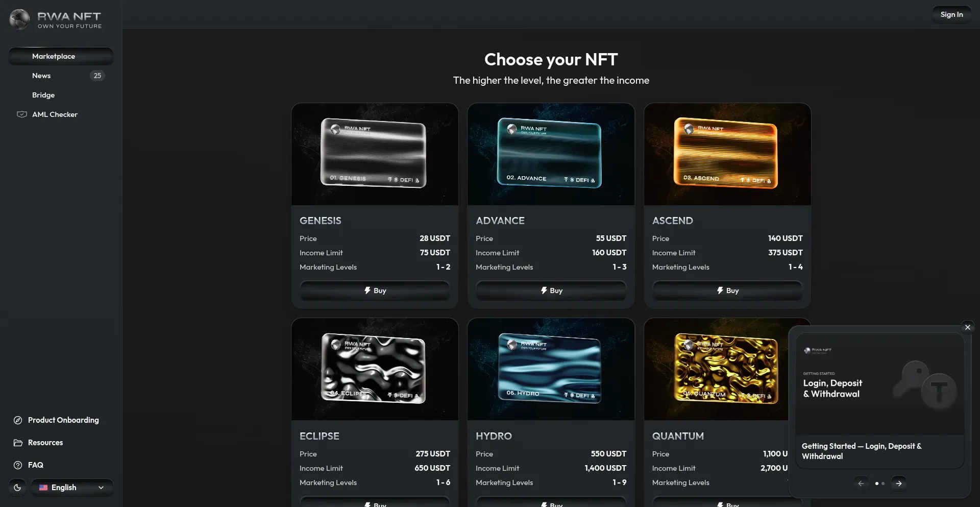The width and height of the screenshot is (980, 507).
Task: Click the Sign In button
Action: [x=951, y=15]
